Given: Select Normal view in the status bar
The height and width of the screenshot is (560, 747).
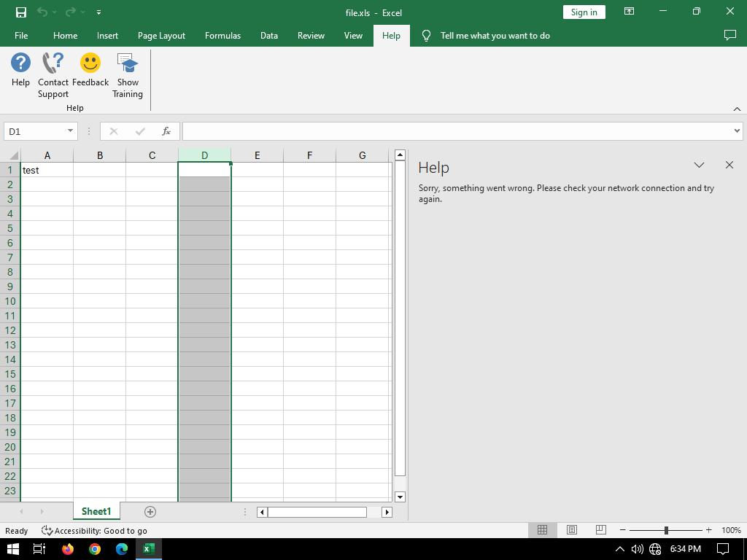Looking at the screenshot, I should point(542,530).
